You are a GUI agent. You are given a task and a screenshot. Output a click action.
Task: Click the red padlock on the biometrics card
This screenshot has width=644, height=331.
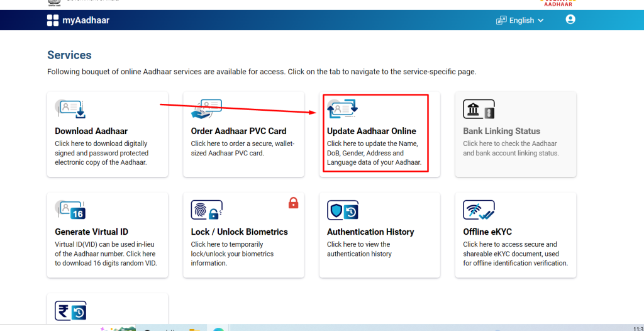click(x=293, y=203)
